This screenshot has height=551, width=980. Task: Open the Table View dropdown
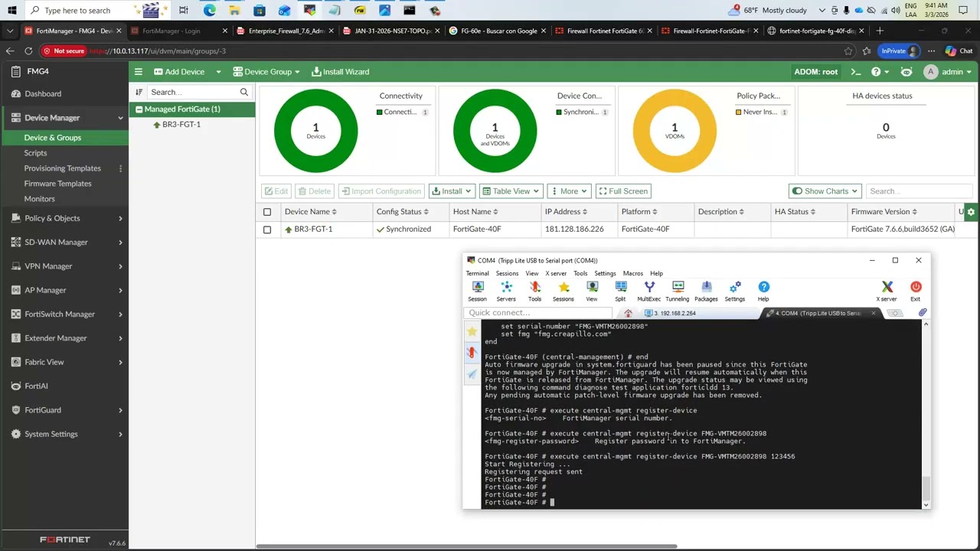(x=511, y=191)
